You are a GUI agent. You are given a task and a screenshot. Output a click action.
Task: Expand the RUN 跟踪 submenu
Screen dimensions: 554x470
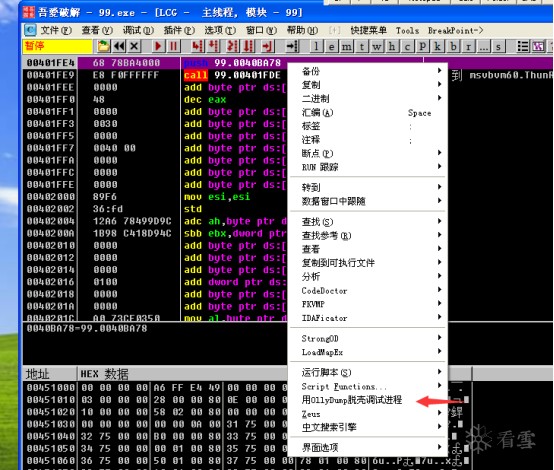point(367,167)
